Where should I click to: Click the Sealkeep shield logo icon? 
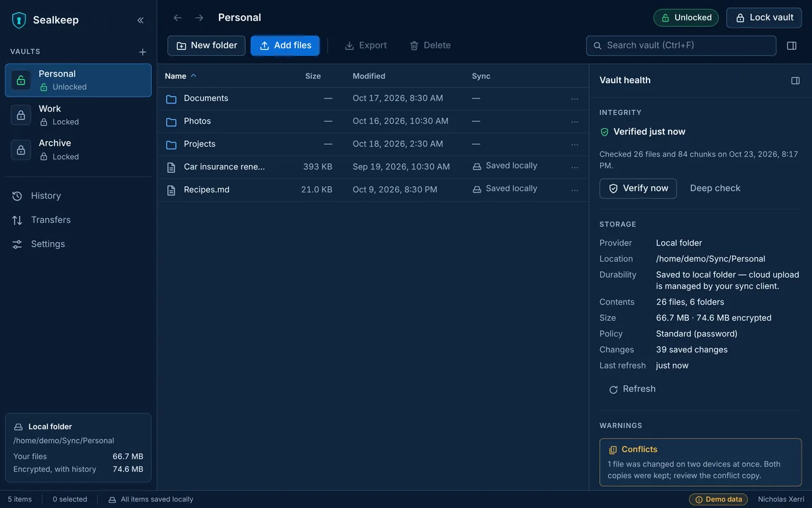(19, 20)
